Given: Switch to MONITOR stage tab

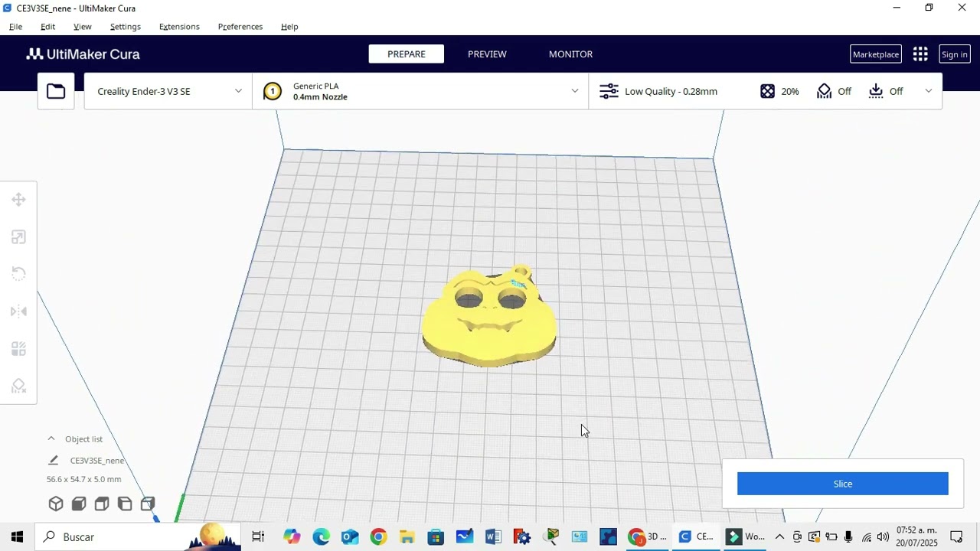Looking at the screenshot, I should [x=570, y=54].
